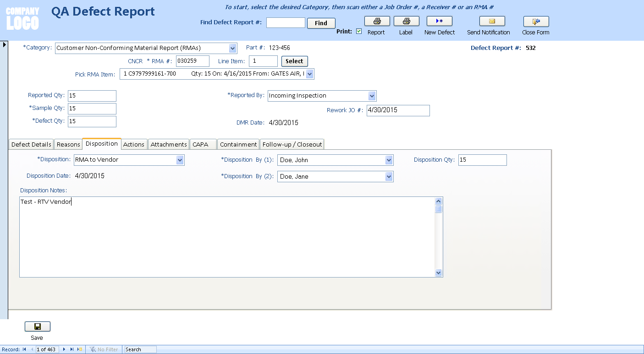Viewport: 644px width, 354px height.
Task: Click the Close Form icon button
Action: 536,21
